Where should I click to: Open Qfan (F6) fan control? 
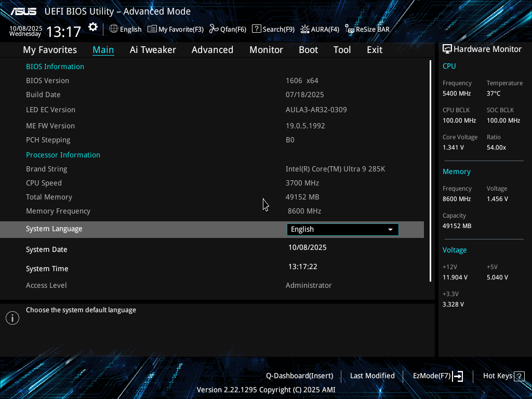point(214,29)
